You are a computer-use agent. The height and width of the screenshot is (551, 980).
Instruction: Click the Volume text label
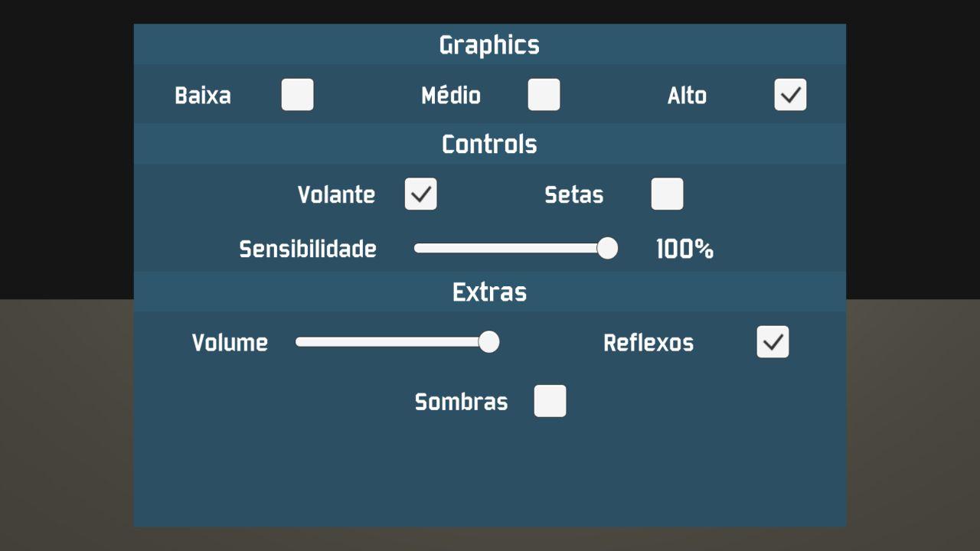[x=230, y=342]
